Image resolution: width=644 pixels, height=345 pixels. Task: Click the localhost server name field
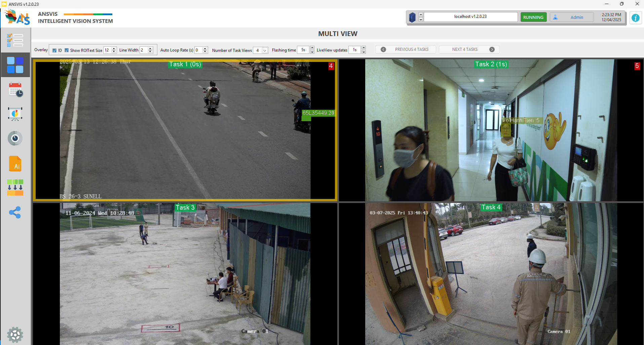(470, 17)
